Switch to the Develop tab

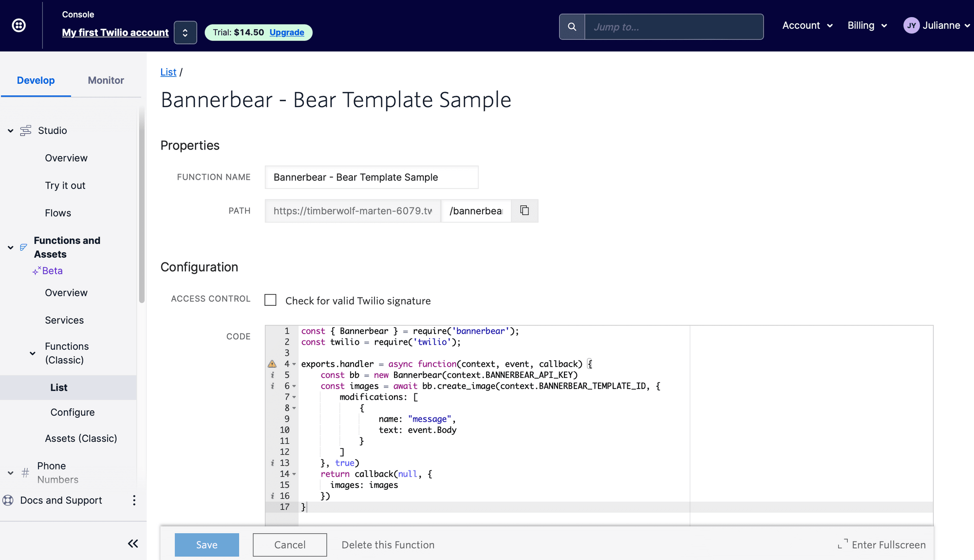pyautogui.click(x=36, y=80)
